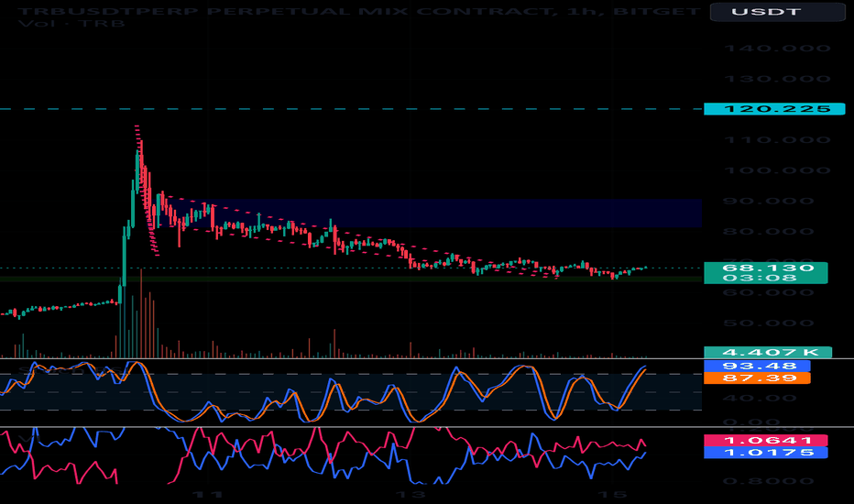Click the 1.0641 red indicator value label
This screenshot has width=854, height=504.
[765, 440]
